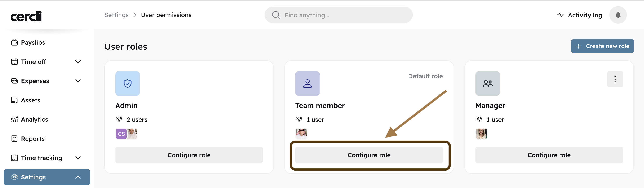Image resolution: width=644 pixels, height=188 pixels.
Task: Expand the Time tracking submenu chevron
Action: pos(78,158)
